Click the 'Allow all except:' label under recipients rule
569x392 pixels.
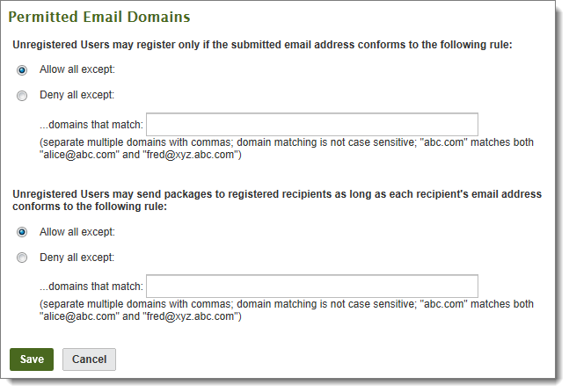tap(77, 233)
